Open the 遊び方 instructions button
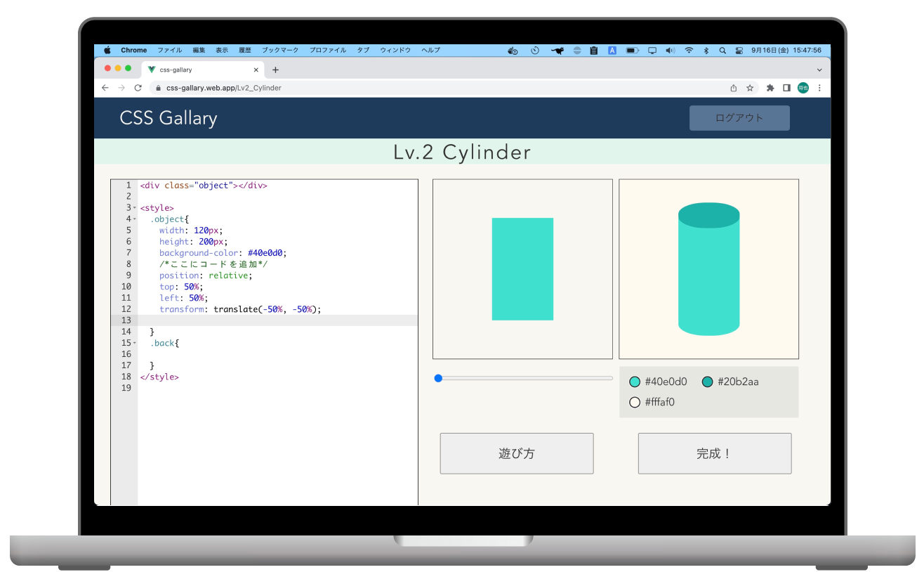This screenshot has height=572, width=924. click(516, 453)
